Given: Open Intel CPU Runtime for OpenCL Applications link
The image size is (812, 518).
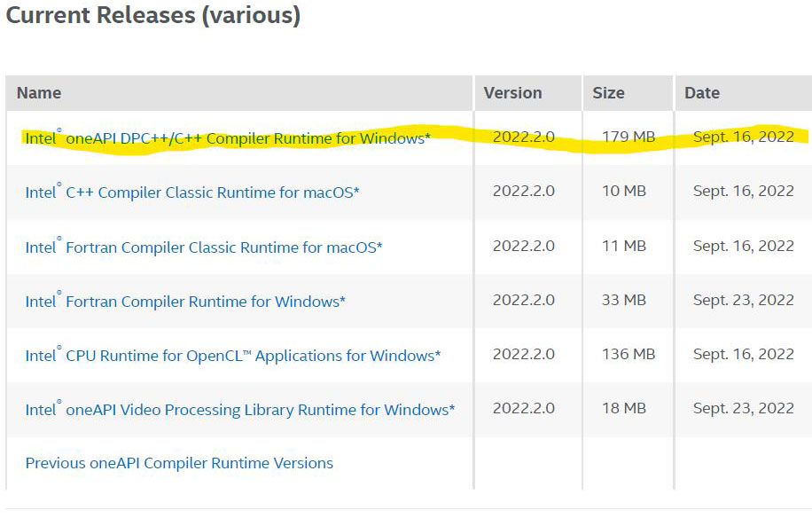Looking at the screenshot, I should click(x=233, y=356).
